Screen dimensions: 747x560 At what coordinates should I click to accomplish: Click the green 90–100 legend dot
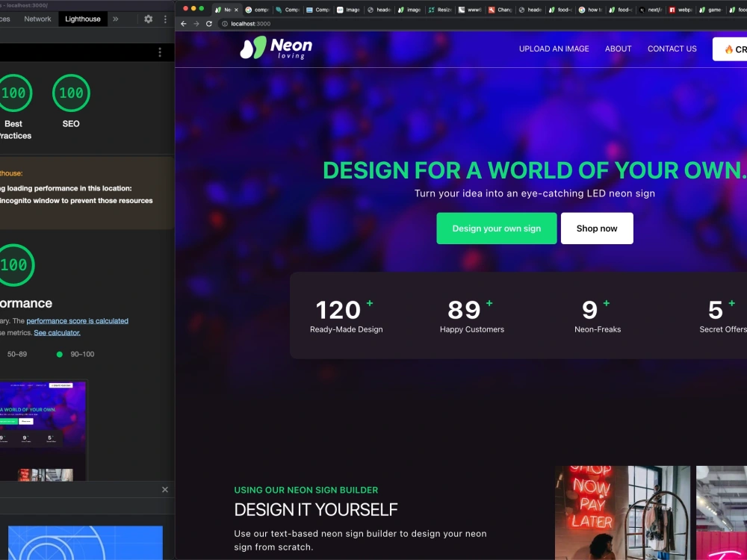(x=59, y=354)
